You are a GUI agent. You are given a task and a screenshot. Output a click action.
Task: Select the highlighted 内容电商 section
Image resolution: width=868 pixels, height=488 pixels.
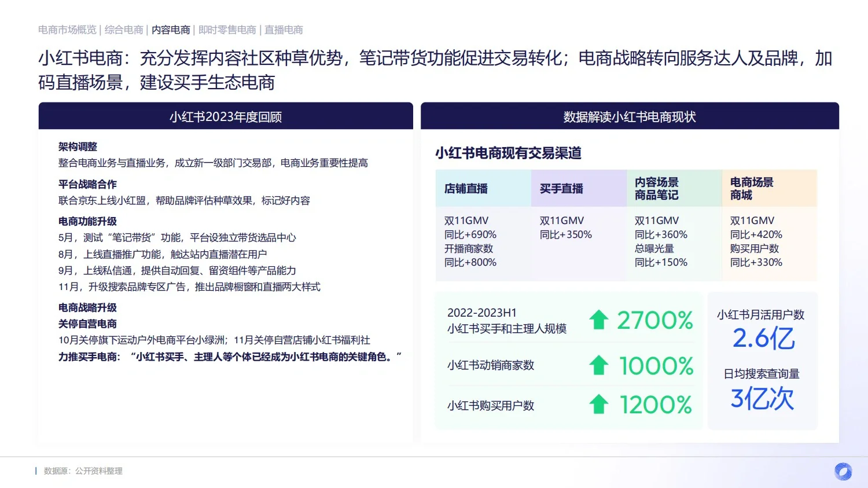171,30
